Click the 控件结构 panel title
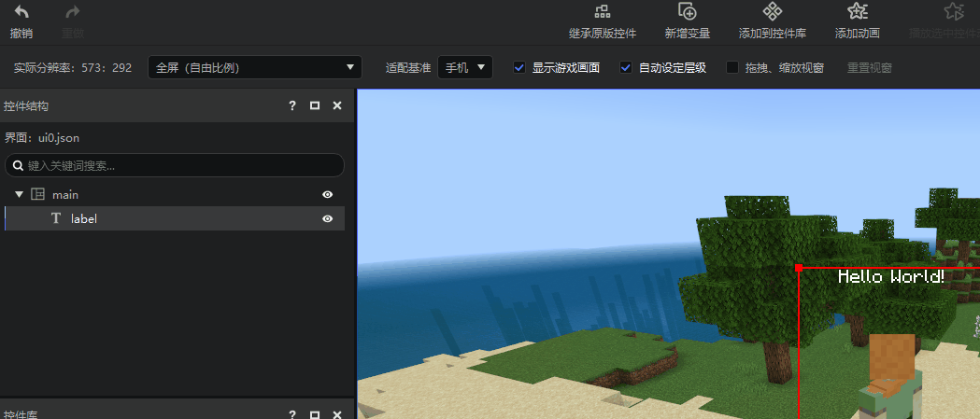The height and width of the screenshot is (419, 980). pyautogui.click(x=25, y=106)
